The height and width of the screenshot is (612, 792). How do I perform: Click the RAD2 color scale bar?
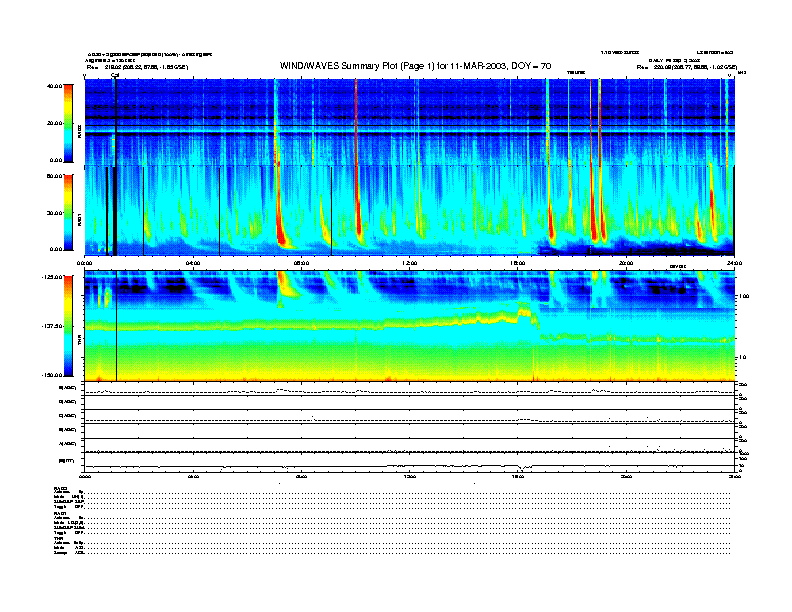click(68, 123)
